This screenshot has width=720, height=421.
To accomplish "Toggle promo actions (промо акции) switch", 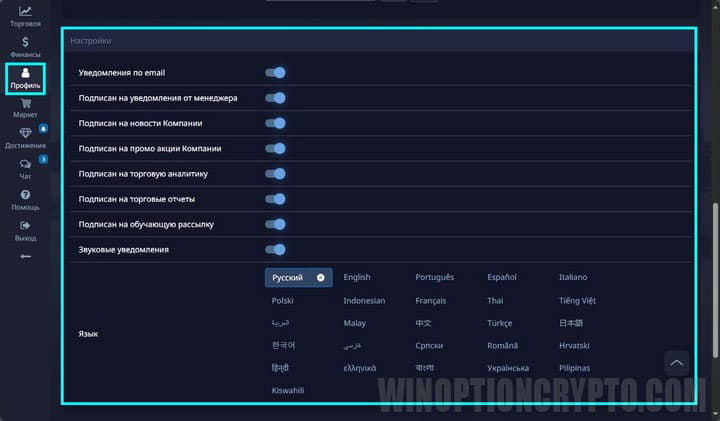I will (x=276, y=148).
